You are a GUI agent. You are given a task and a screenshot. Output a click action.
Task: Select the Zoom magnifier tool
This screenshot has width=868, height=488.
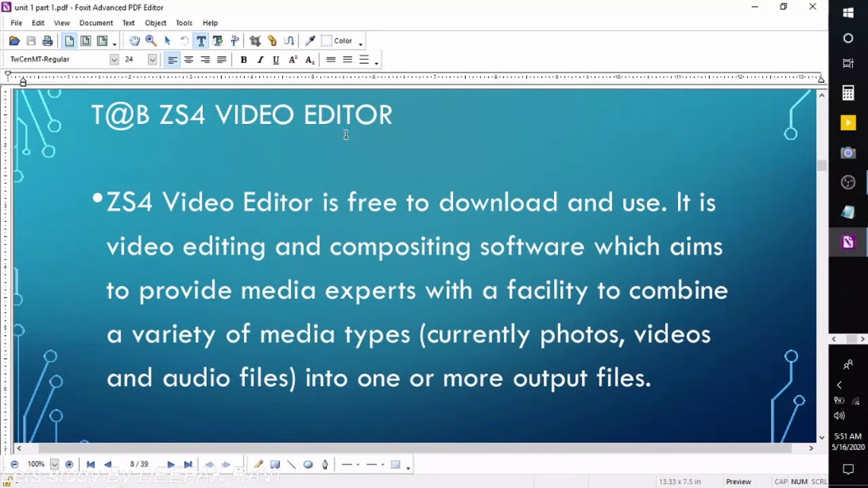tap(151, 41)
